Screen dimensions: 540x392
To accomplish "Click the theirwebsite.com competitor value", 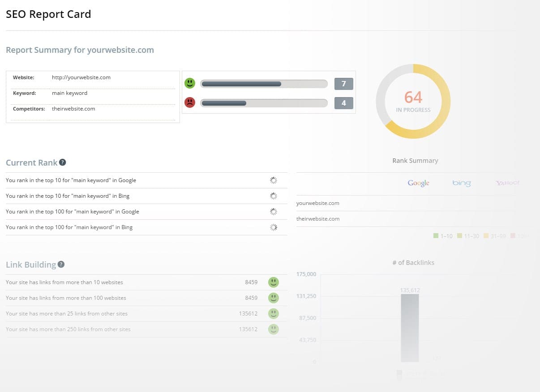I will click(73, 109).
